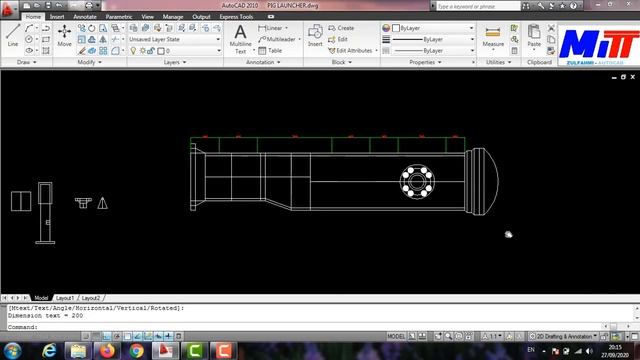This screenshot has height=360, width=640.
Task: Toggle the layer freeze sun icon
Action: (142, 51)
